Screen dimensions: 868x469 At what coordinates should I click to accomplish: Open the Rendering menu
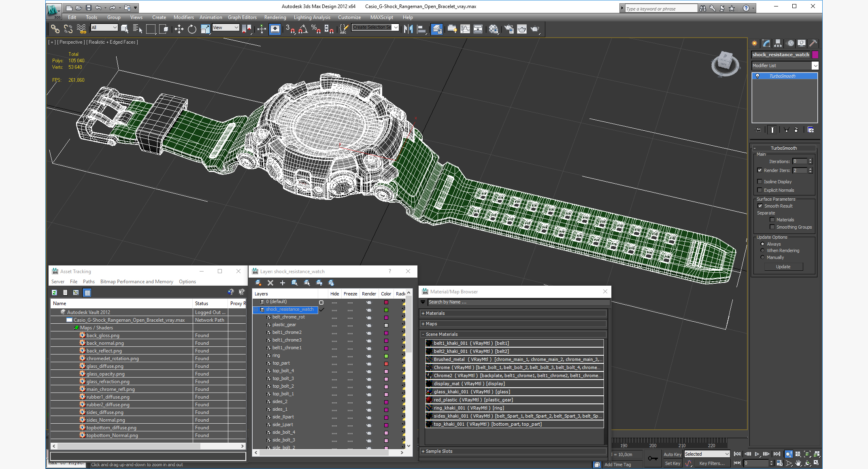(x=275, y=17)
